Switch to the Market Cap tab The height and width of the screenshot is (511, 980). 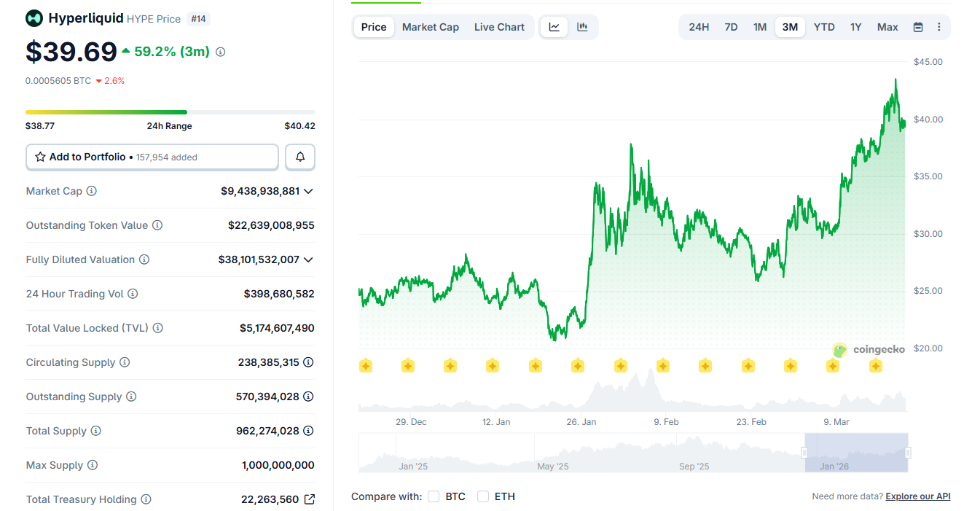click(430, 26)
